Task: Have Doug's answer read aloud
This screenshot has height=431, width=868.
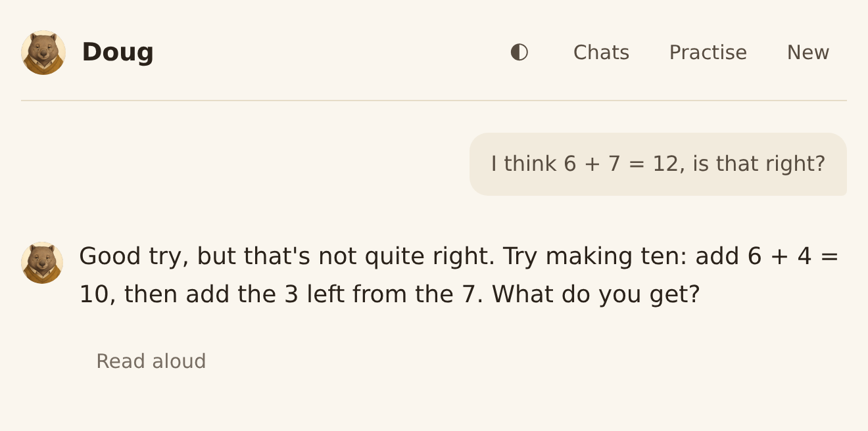Action: tap(151, 361)
